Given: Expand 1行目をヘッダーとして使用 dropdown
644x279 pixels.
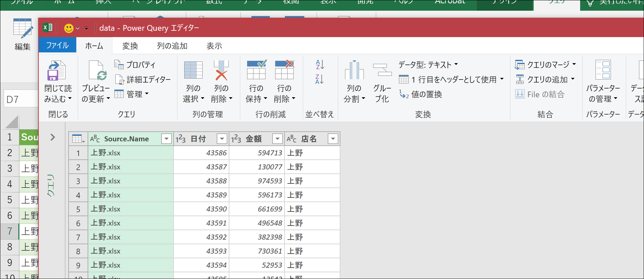Looking at the screenshot, I should (x=502, y=79).
